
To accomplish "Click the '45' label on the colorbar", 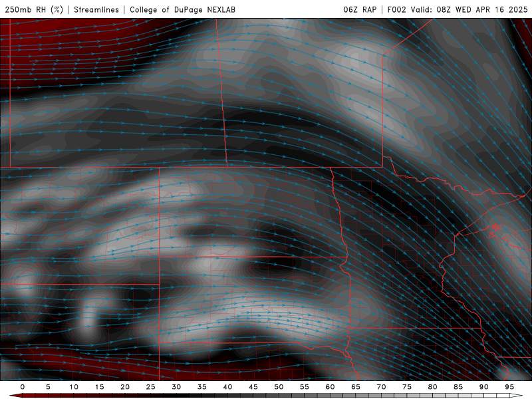I will click(x=253, y=387).
